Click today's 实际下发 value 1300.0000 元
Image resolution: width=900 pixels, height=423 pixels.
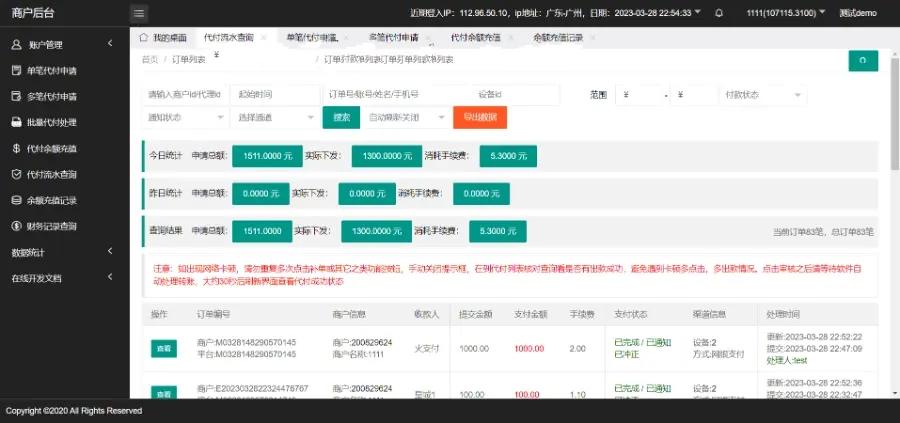click(386, 156)
